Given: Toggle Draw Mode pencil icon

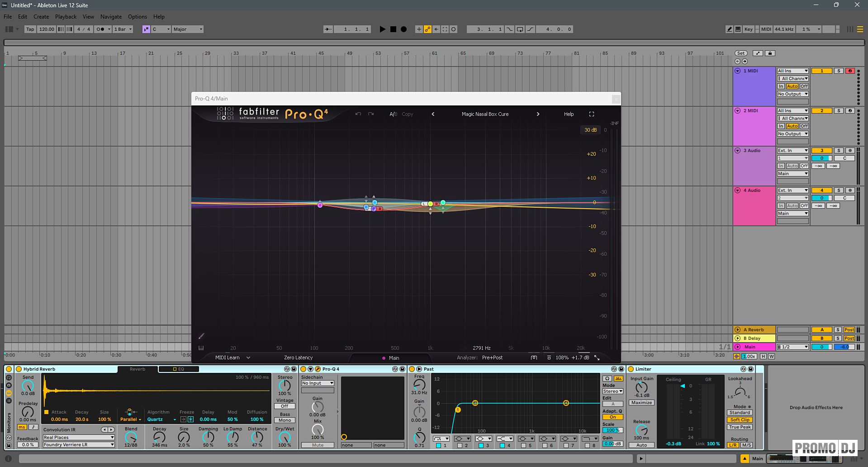Looking at the screenshot, I should tap(729, 29).
